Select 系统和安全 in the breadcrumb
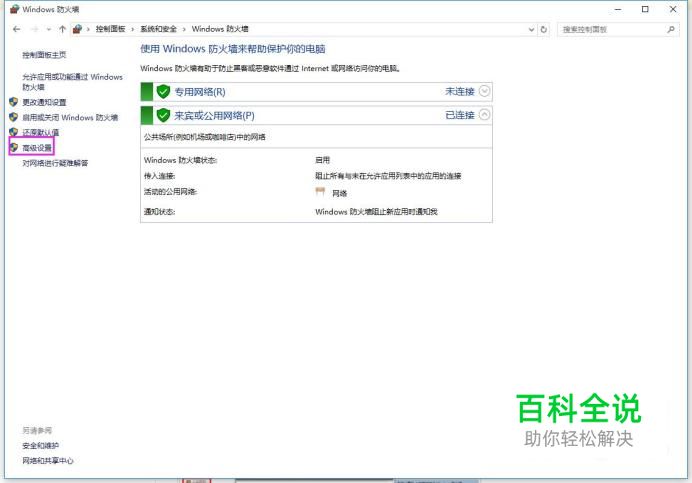This screenshot has height=483, width=692. [x=158, y=29]
